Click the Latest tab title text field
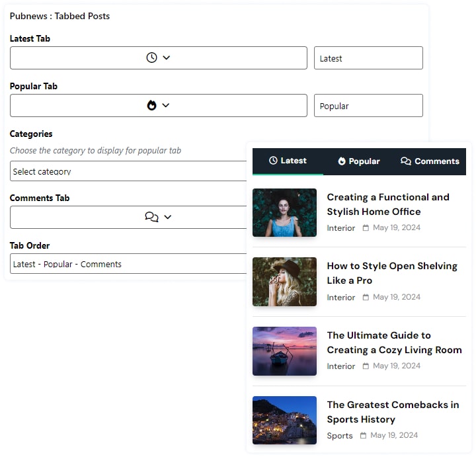The width and height of the screenshot is (476, 457). pos(368,58)
